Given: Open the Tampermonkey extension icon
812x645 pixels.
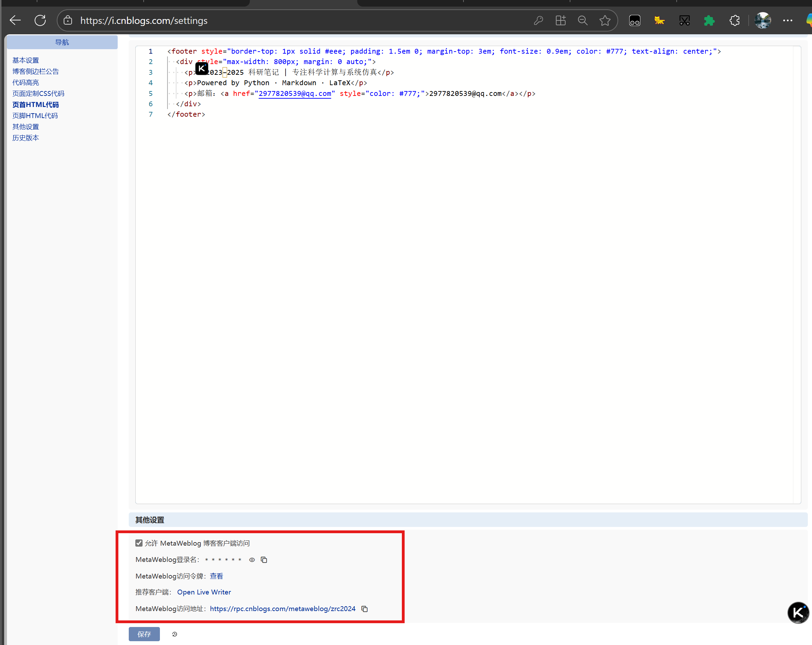Looking at the screenshot, I should point(634,20).
